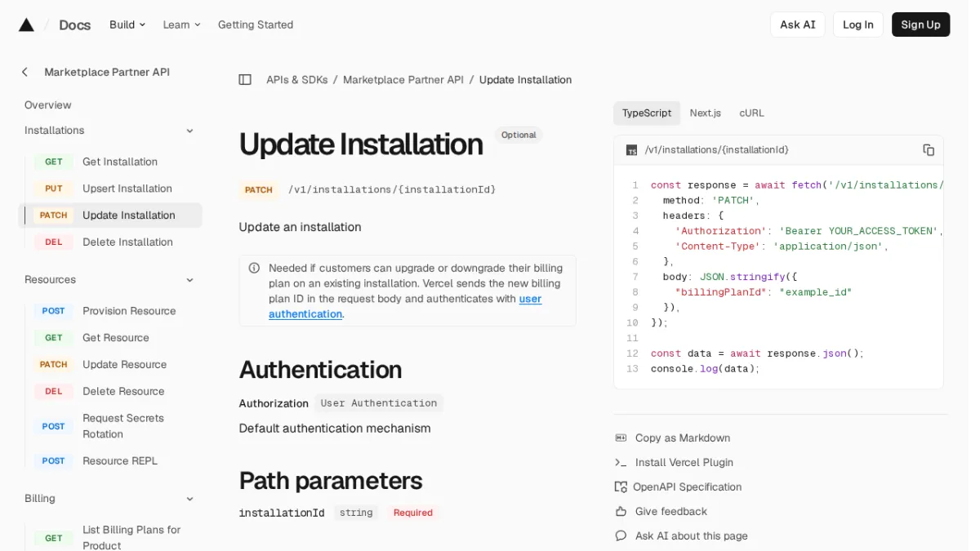This screenshot has width=980, height=551.
Task: Click the Log In button
Action: point(858,24)
